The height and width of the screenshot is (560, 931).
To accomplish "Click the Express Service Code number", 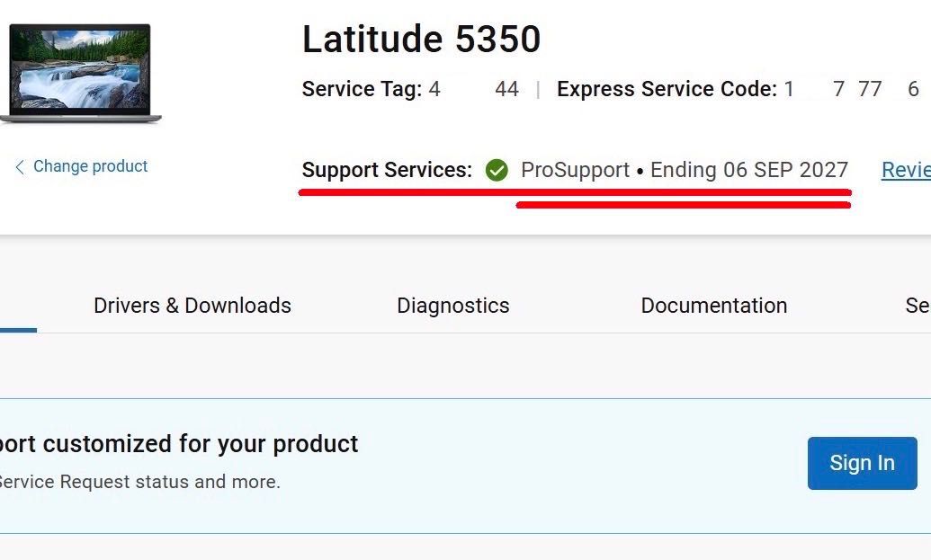I will [x=852, y=89].
